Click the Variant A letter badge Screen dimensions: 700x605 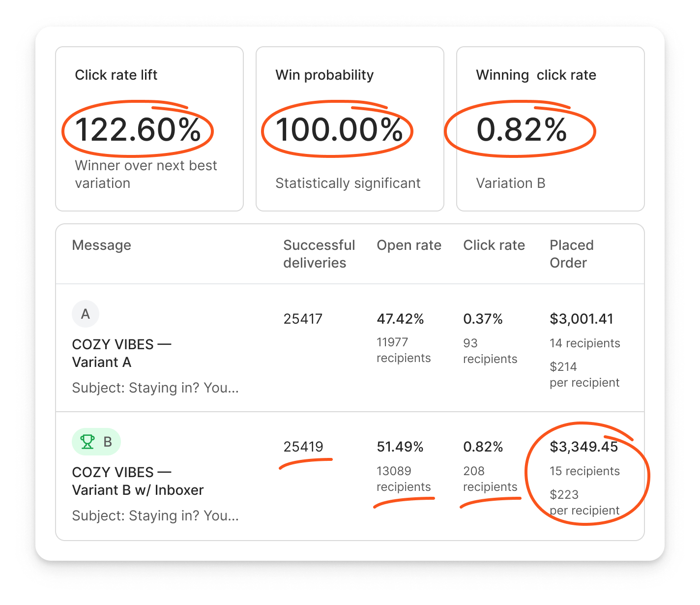(86, 314)
